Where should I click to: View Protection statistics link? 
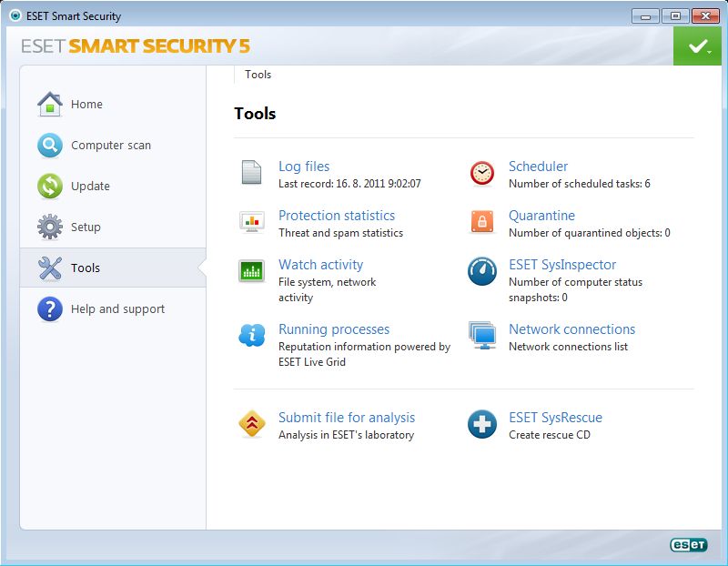337,216
